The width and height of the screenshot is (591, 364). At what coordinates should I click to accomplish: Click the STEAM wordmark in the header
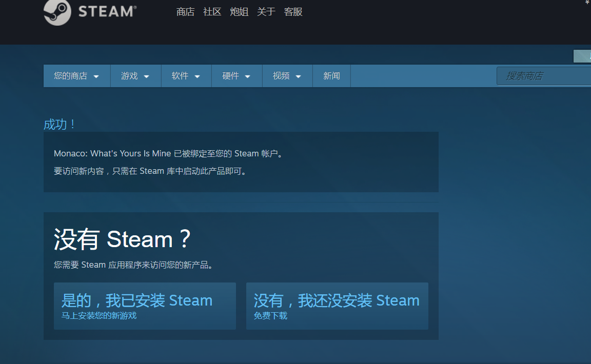click(107, 11)
